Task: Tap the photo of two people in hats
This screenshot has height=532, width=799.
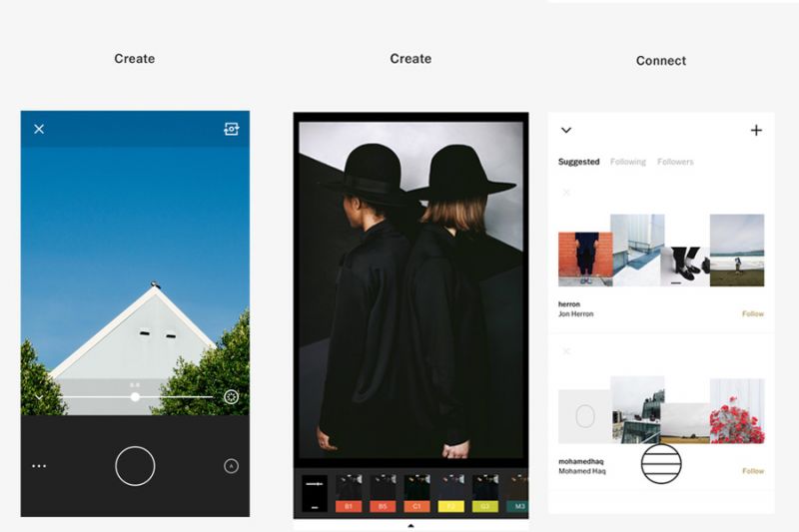Action: pyautogui.click(x=410, y=290)
